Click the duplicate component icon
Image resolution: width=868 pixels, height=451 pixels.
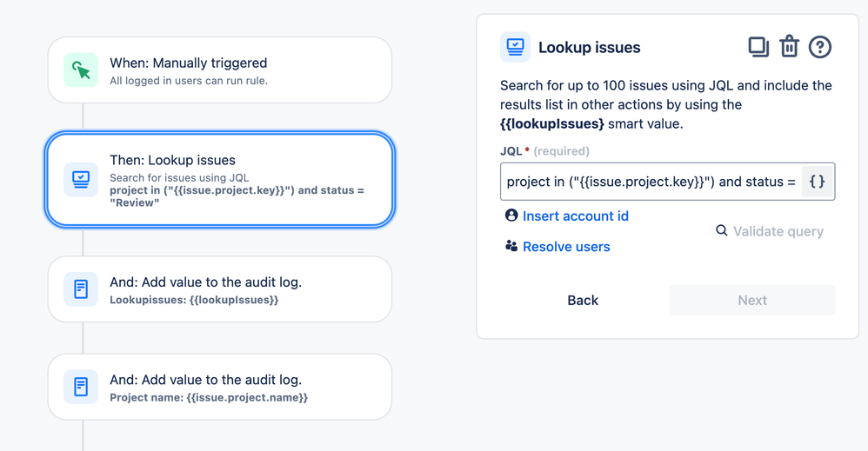[758, 47]
